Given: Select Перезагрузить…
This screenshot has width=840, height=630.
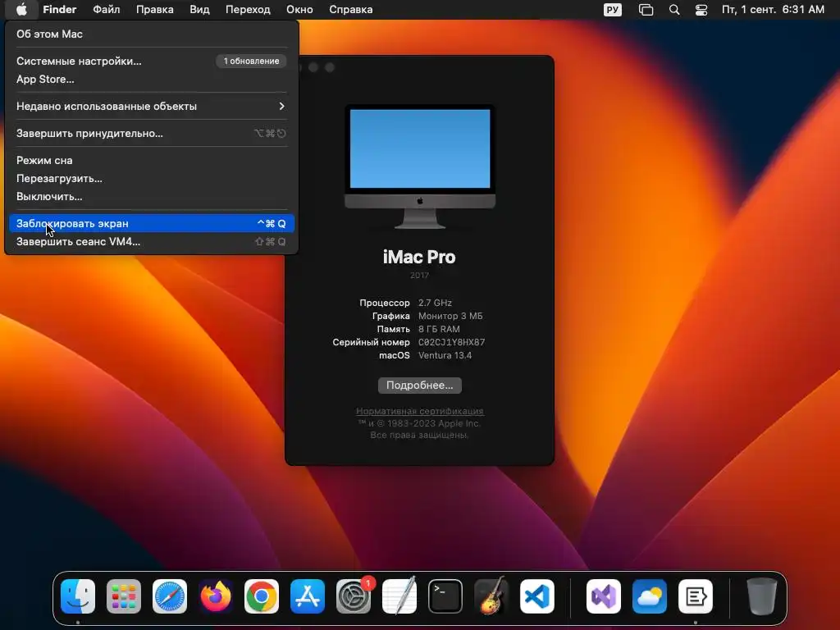Looking at the screenshot, I should (152, 178).
